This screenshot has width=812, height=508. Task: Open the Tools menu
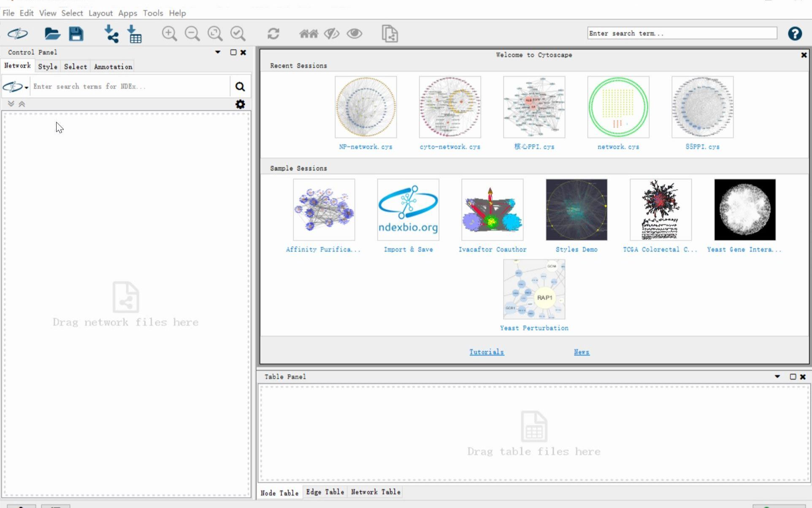[x=153, y=13]
